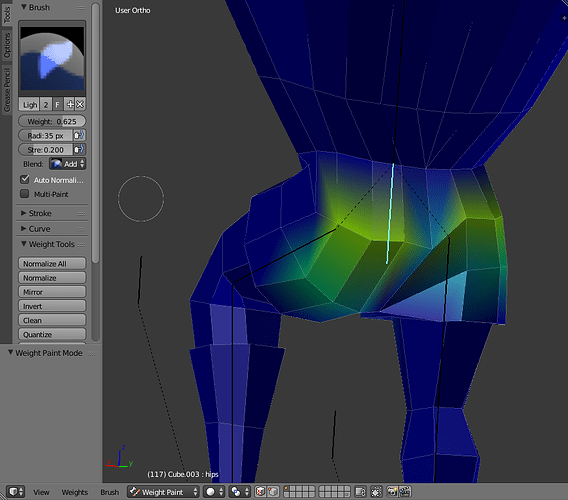568x500 pixels.
Task: Click the Normalize All button
Action: coord(52,263)
